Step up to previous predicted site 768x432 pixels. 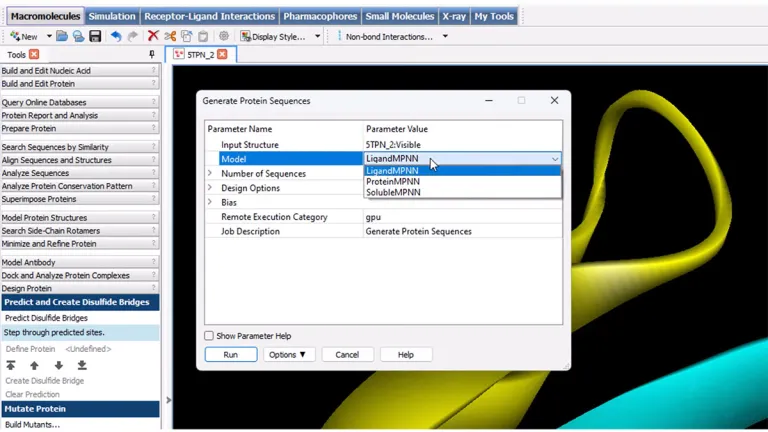coord(34,365)
